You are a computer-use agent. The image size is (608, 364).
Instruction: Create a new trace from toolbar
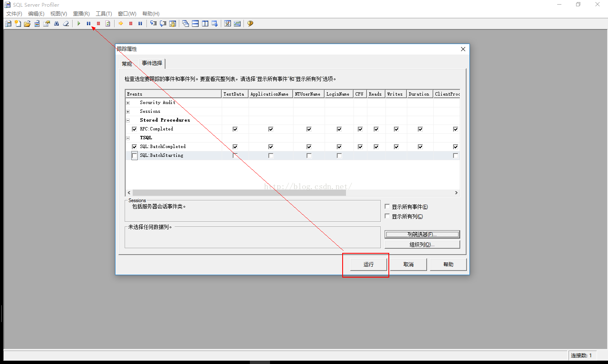8,23
